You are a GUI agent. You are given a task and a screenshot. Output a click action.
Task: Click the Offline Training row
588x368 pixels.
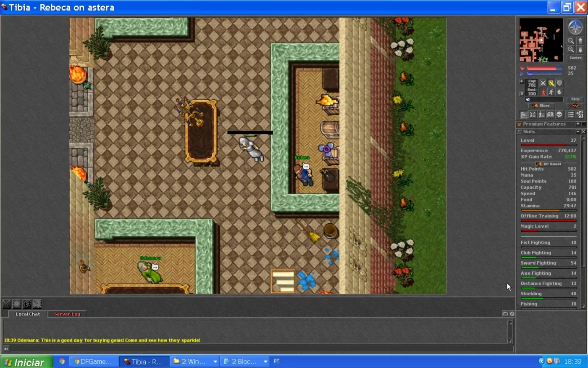click(x=548, y=217)
